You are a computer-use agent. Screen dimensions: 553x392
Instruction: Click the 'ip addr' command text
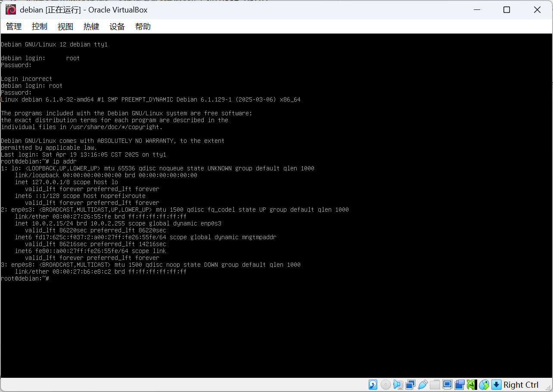pyautogui.click(x=65, y=161)
